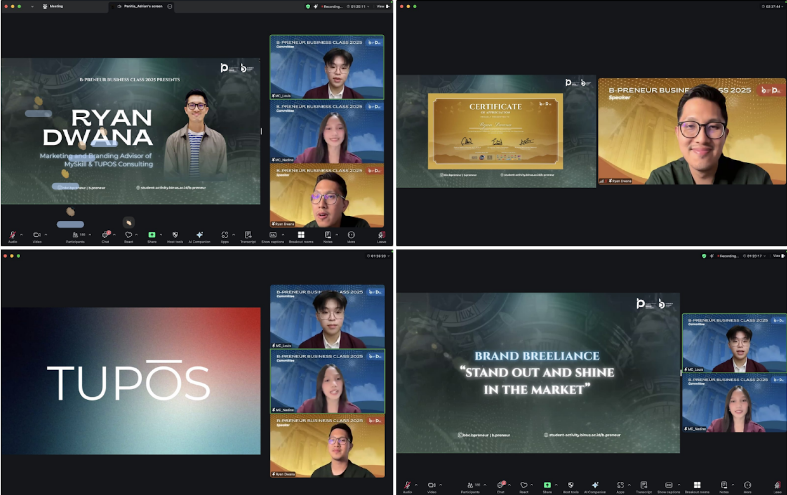Unmute Audio in the Ryan Dwana slide window
Screen dimensions: 787x495
[x=13, y=234]
